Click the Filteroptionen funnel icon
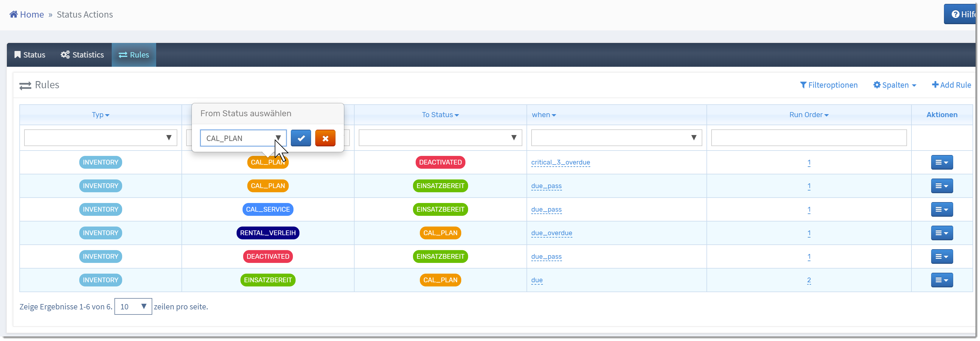The height and width of the screenshot is (341, 980). (803, 85)
